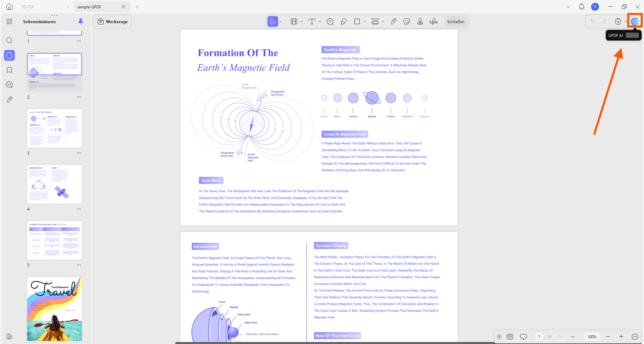The width and height of the screenshot is (644, 344).
Task: Open the Werkzeuge menu
Action: (x=112, y=21)
